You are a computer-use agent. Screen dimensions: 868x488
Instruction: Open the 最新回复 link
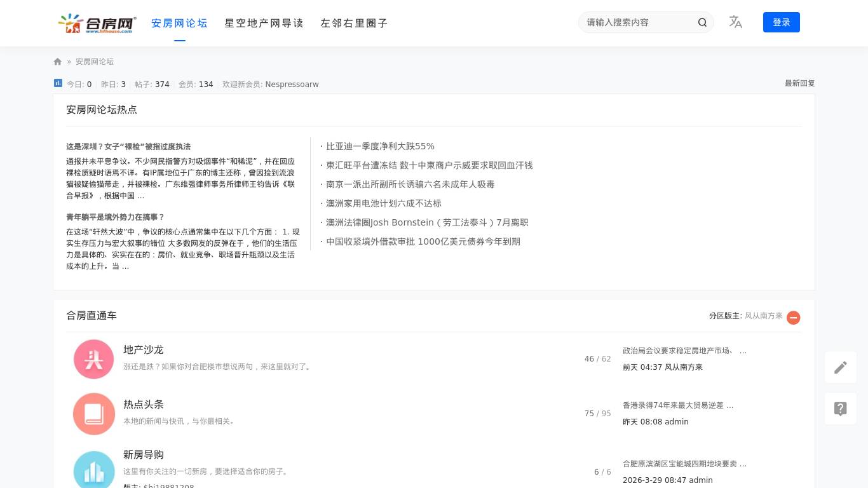(799, 83)
